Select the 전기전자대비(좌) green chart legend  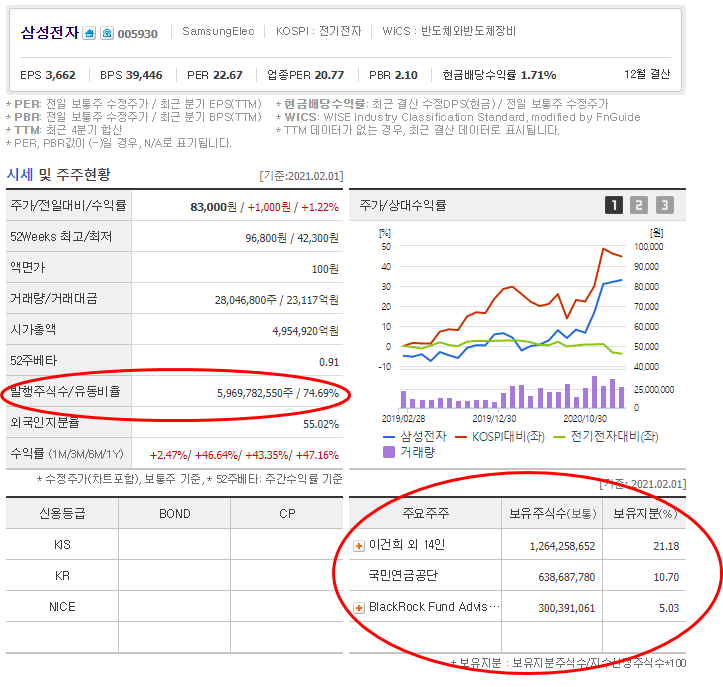(x=606, y=436)
